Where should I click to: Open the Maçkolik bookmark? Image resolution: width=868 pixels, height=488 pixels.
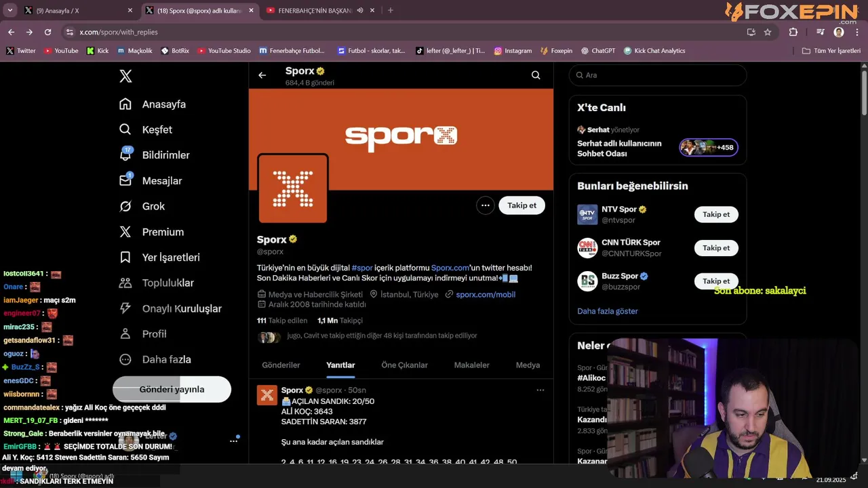(135, 51)
